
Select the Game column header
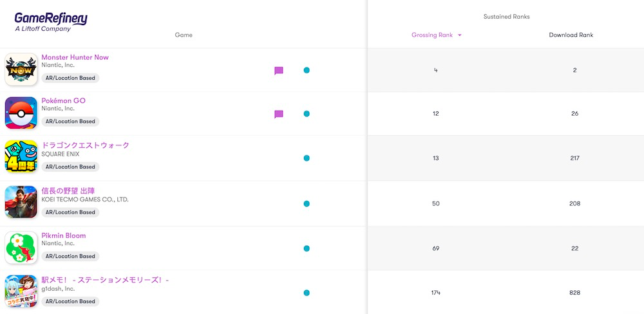(x=184, y=35)
